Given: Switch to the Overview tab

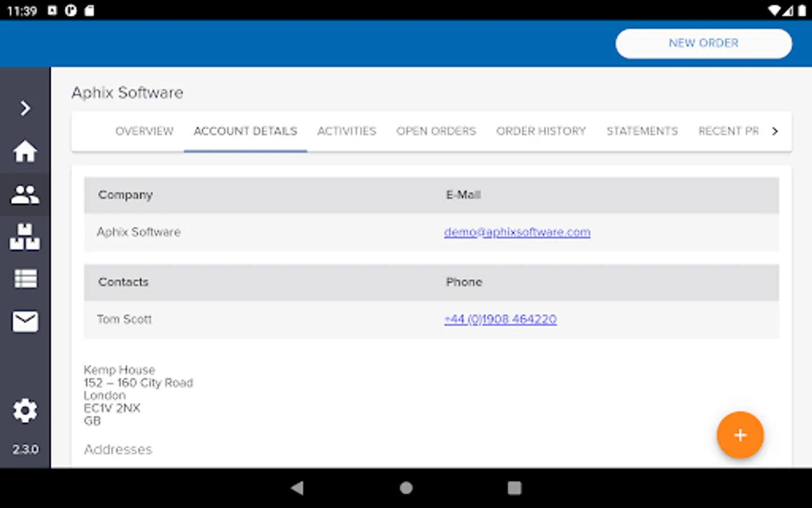Looking at the screenshot, I should [x=144, y=131].
